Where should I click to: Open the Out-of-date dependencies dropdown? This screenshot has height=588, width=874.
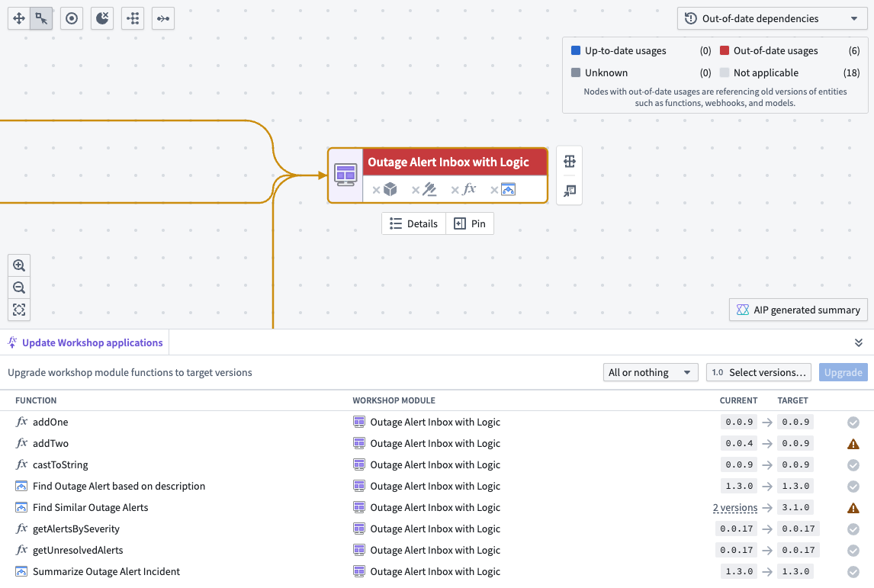(x=771, y=18)
